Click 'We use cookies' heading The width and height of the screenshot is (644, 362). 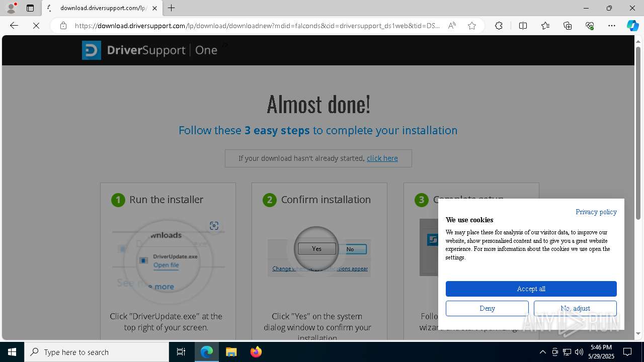tap(469, 220)
